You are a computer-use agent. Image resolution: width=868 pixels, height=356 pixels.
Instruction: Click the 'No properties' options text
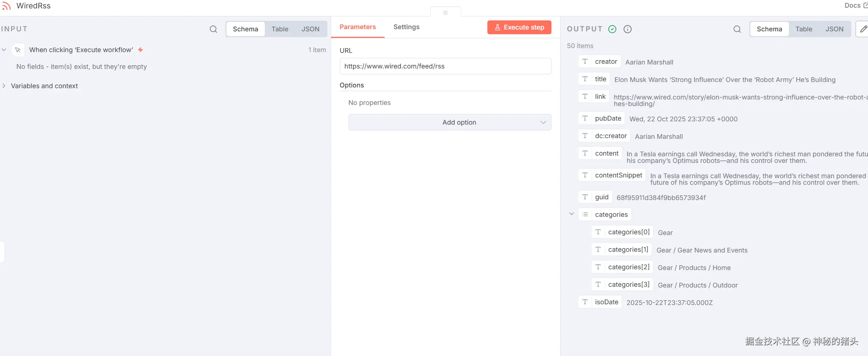pyautogui.click(x=369, y=103)
